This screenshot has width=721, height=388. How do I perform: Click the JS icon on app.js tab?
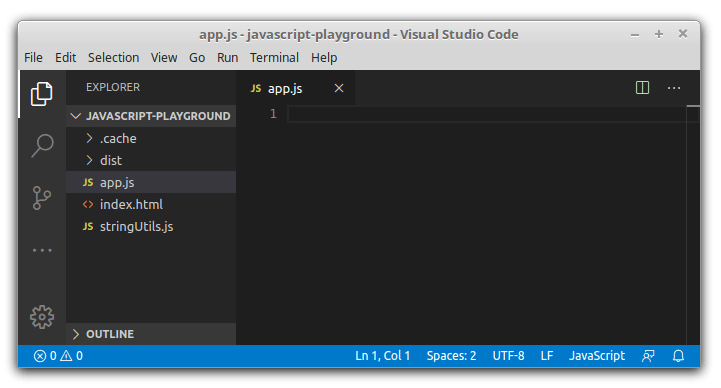pyautogui.click(x=256, y=88)
